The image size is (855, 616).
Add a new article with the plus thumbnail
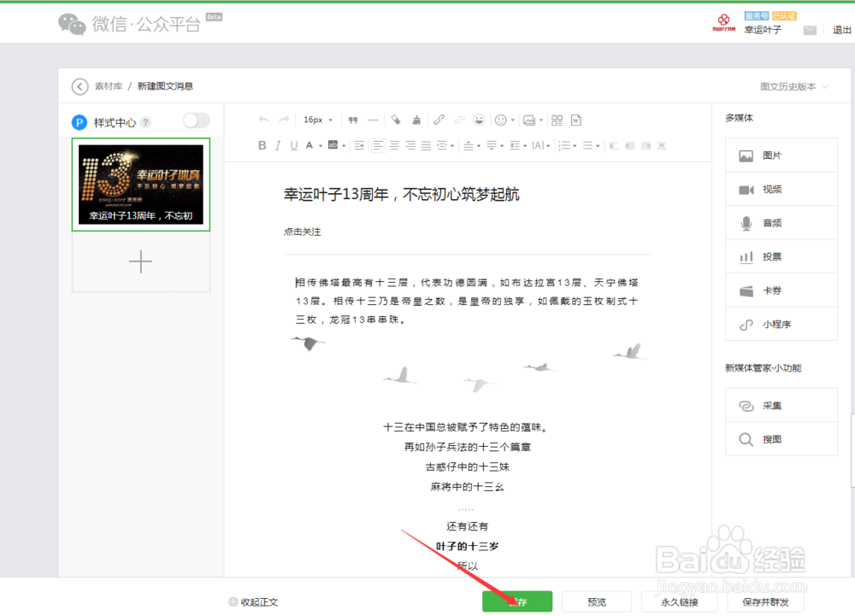[140, 261]
